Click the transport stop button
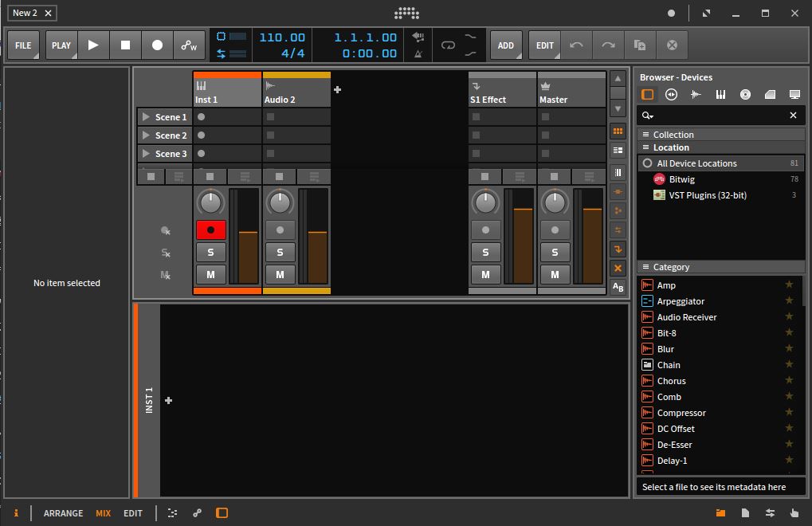Screen dimensions: 812x526 pos(125,45)
